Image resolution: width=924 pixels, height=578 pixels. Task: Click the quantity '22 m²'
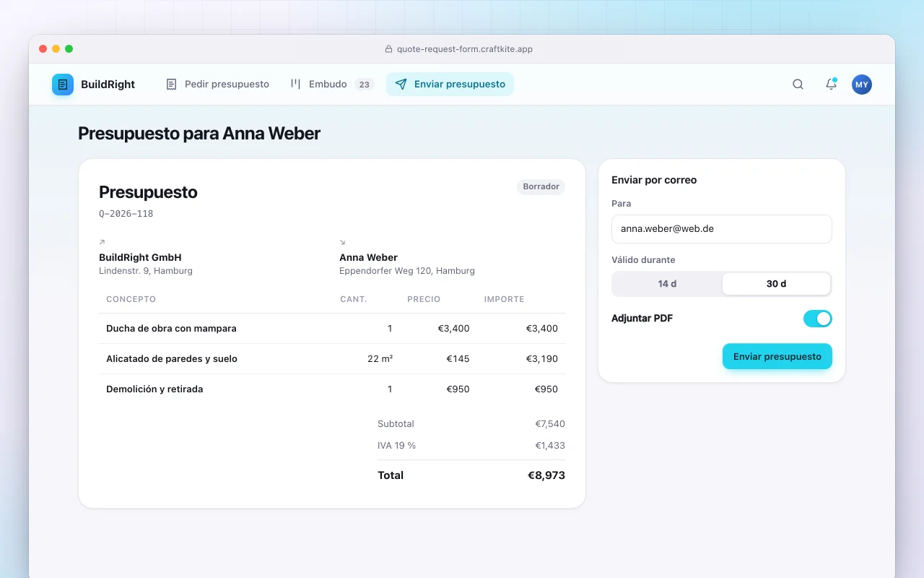(x=380, y=359)
